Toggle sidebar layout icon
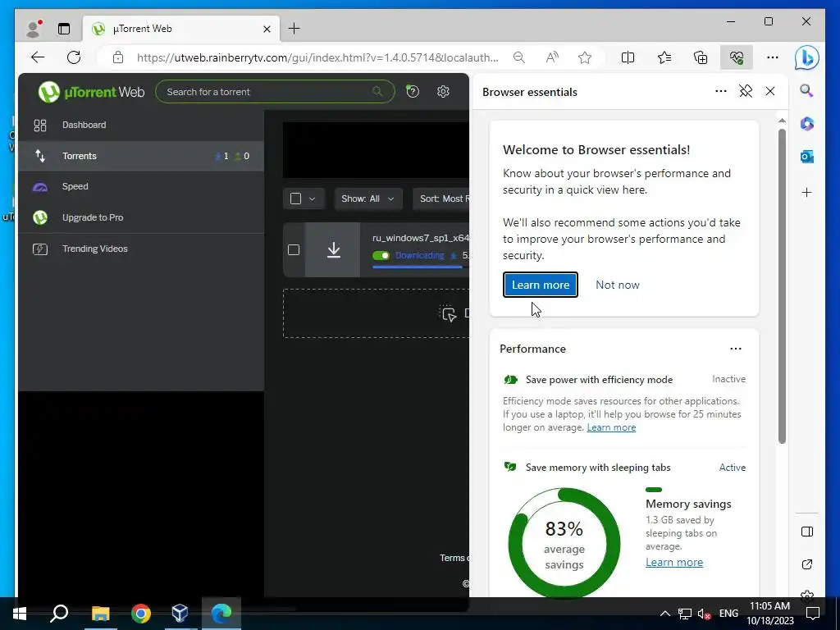Viewport: 840px width, 630px height. [x=807, y=532]
